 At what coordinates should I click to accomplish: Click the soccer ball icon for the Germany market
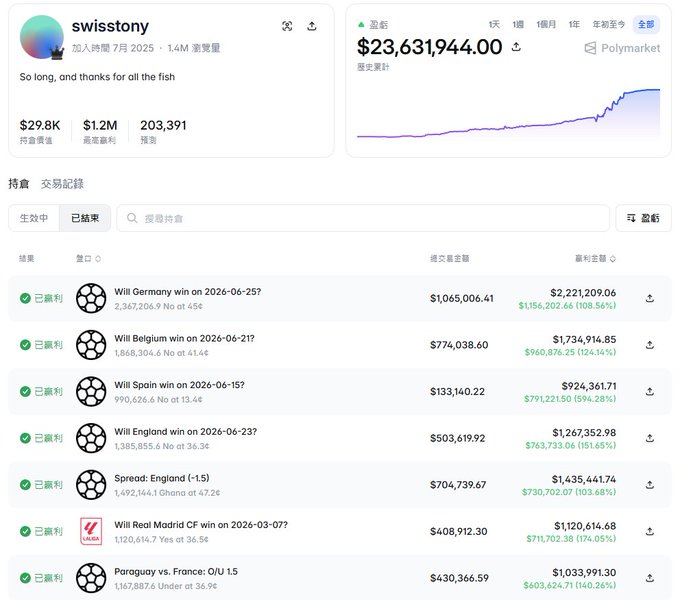pyautogui.click(x=91, y=298)
